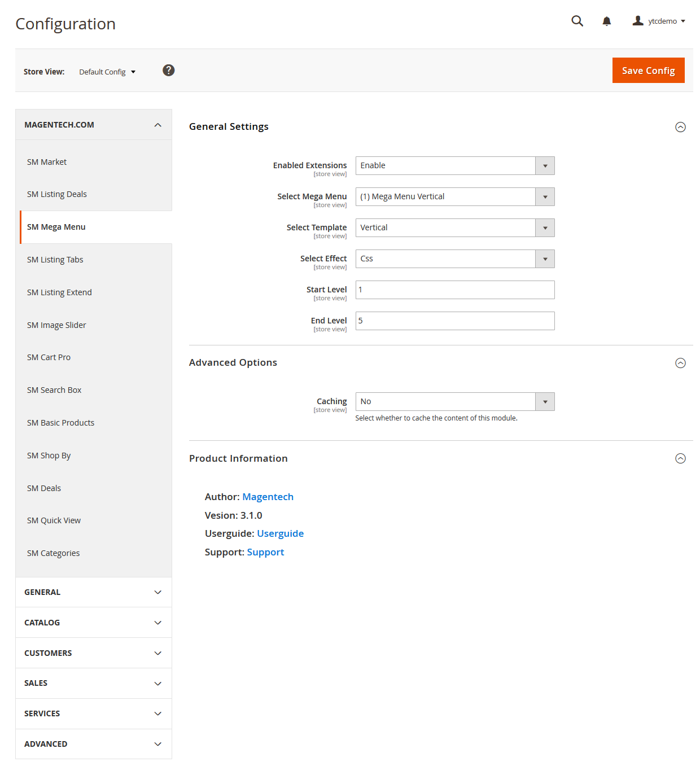The width and height of the screenshot is (700, 775).
Task: Open the SM Categories tab
Action: 94,553
